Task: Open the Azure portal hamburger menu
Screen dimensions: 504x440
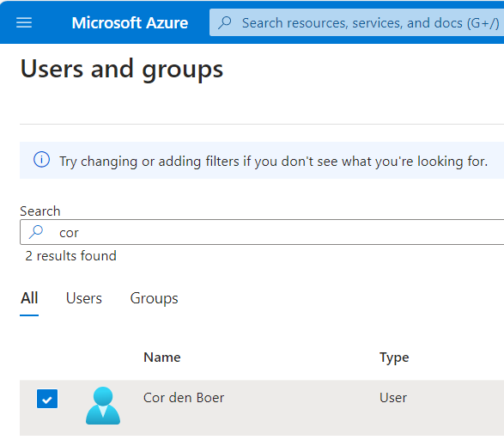Action: click(24, 23)
